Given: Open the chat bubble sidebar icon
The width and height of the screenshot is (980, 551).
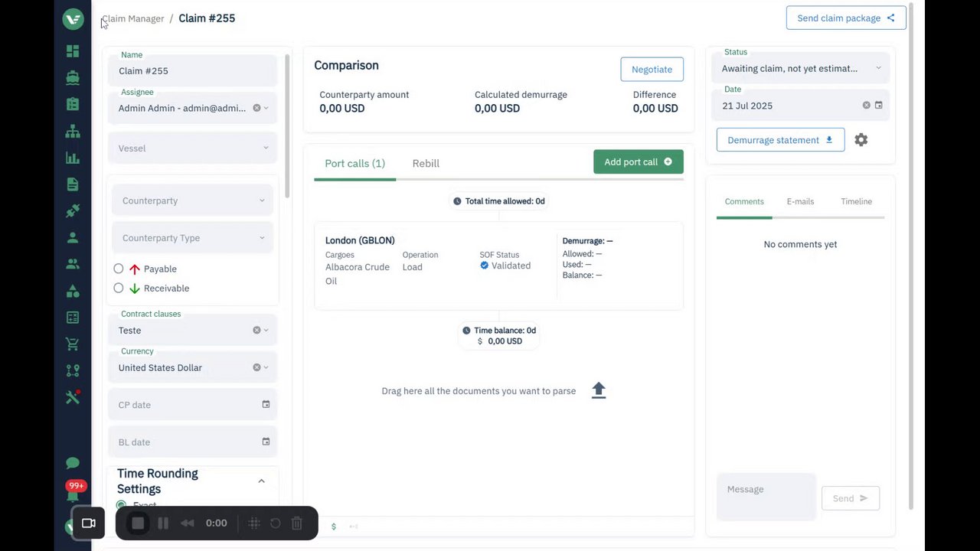Looking at the screenshot, I should (x=73, y=463).
